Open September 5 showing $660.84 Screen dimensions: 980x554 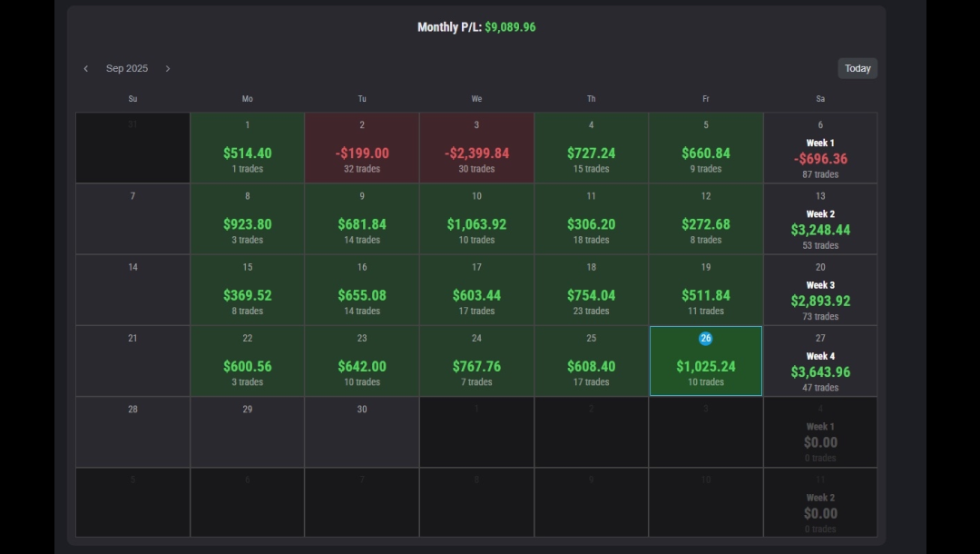[706, 148]
